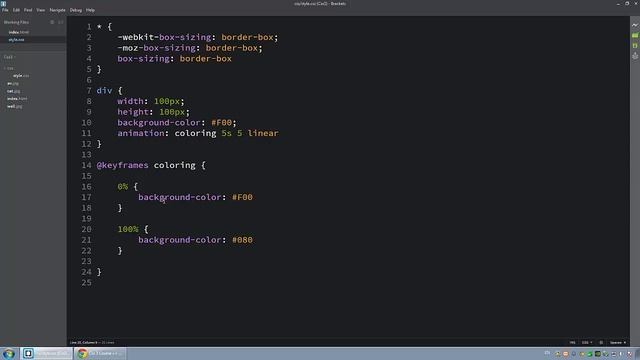Click the '100%' keyframe selector

pos(128,229)
